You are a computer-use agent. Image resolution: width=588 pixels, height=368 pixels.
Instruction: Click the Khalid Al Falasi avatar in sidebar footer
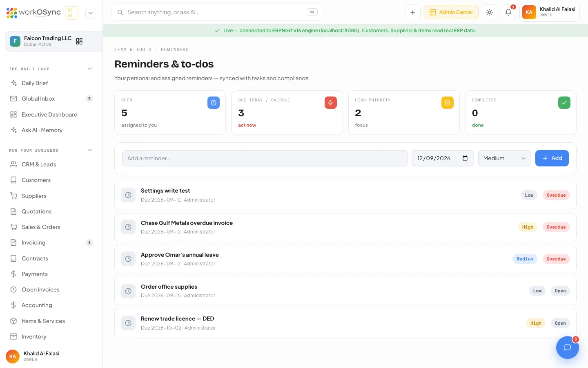(13, 356)
